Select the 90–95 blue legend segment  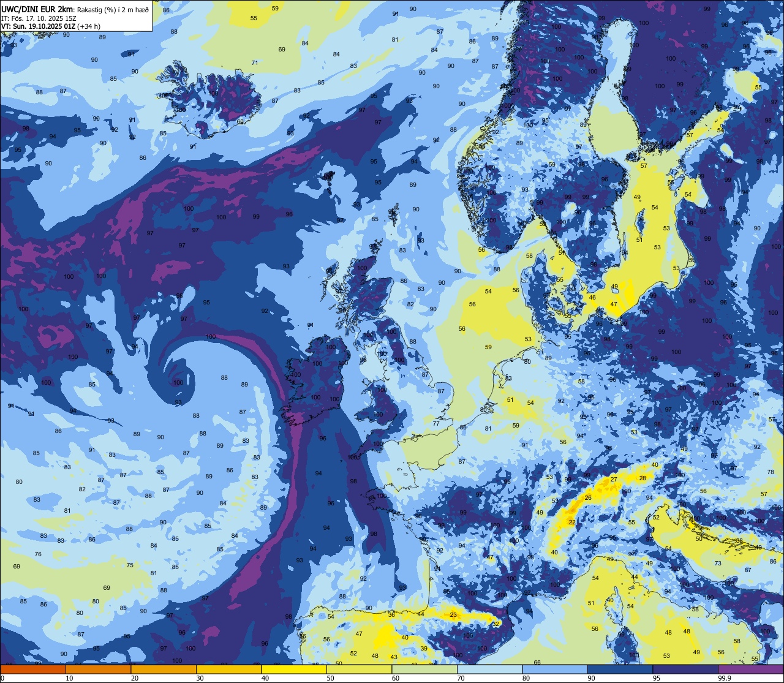[x=620, y=669]
